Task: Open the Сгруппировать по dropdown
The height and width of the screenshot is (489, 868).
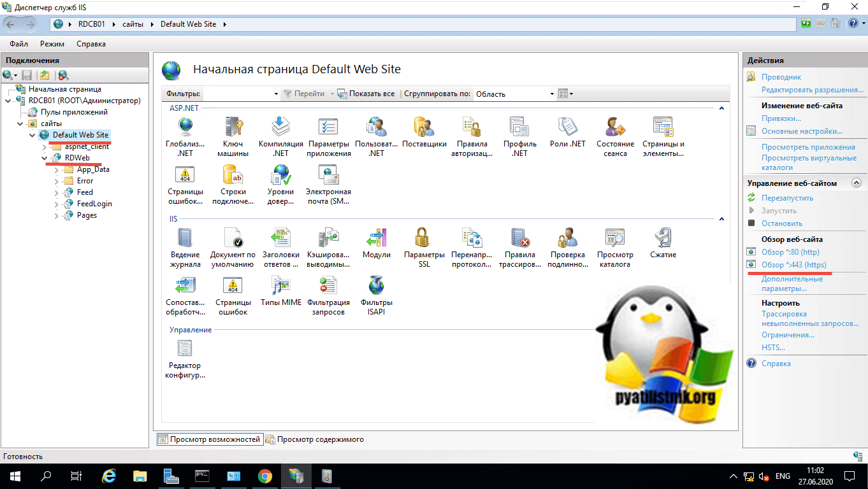Action: [x=515, y=94]
